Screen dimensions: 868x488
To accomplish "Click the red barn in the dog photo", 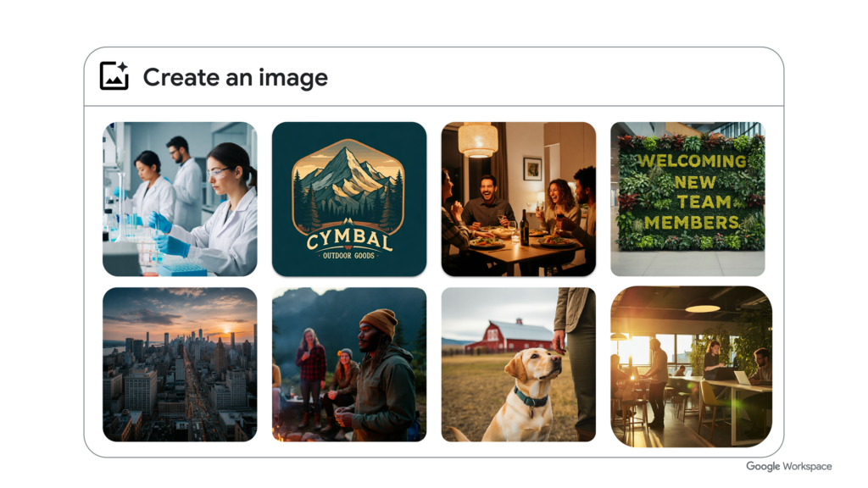I will (x=509, y=335).
